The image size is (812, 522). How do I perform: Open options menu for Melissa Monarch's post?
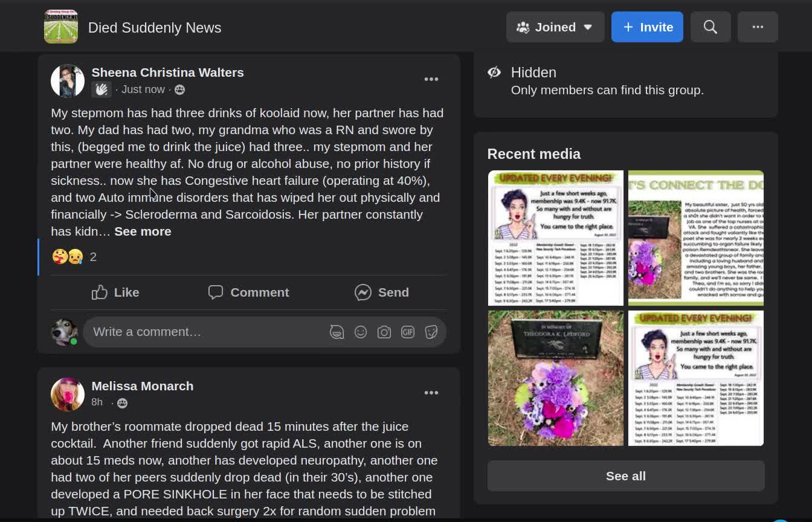(x=431, y=393)
